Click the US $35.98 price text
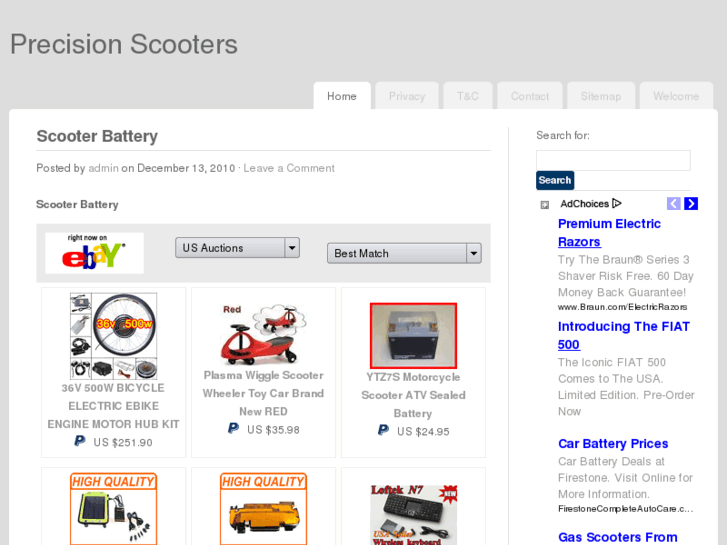Image resolution: width=727 pixels, height=545 pixels. click(x=273, y=430)
